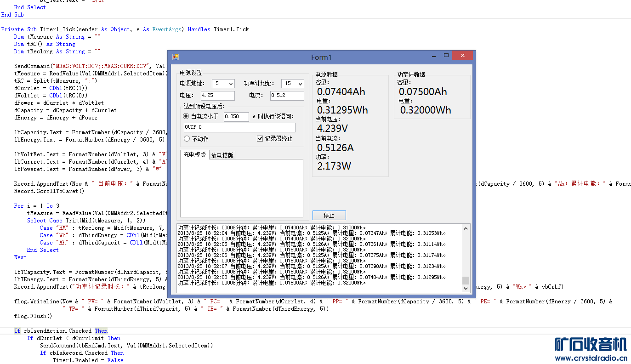The width and height of the screenshot is (631, 364).
Task: Uncheck the 记录器终止 checkbox
Action: click(x=260, y=139)
